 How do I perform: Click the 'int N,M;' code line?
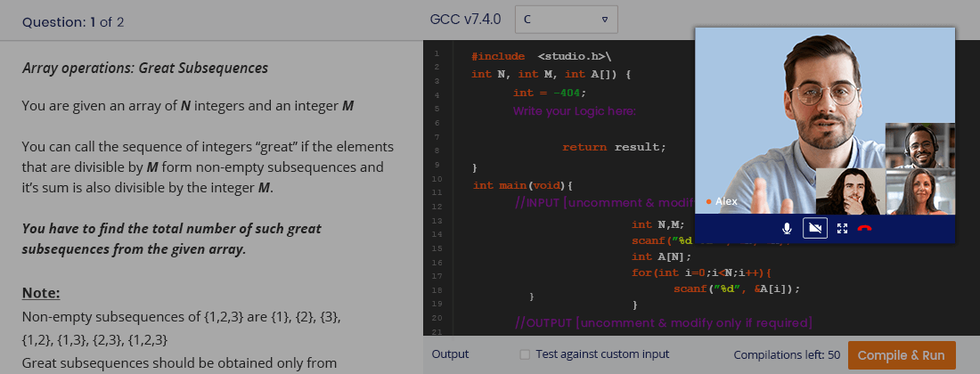click(658, 224)
